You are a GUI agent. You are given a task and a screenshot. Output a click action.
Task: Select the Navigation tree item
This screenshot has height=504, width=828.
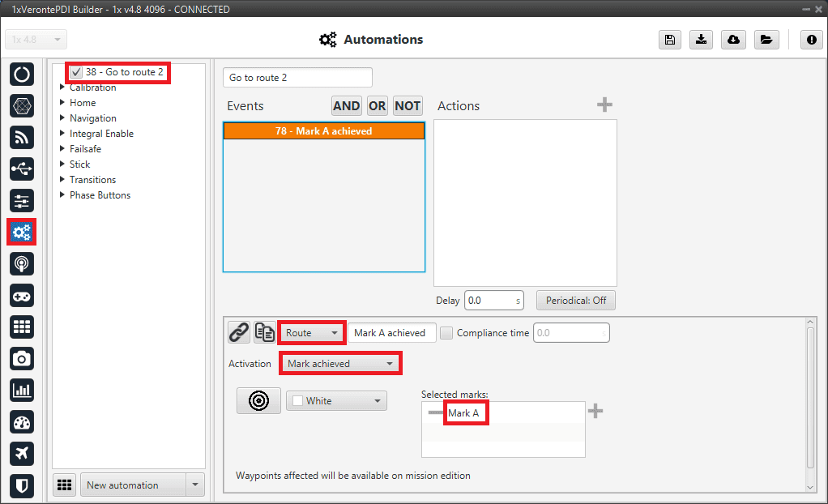pos(92,118)
